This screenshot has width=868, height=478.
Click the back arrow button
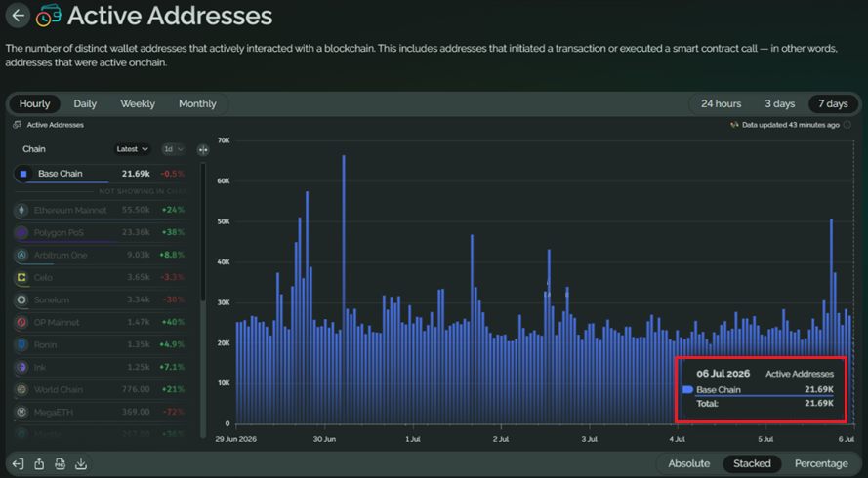18,15
